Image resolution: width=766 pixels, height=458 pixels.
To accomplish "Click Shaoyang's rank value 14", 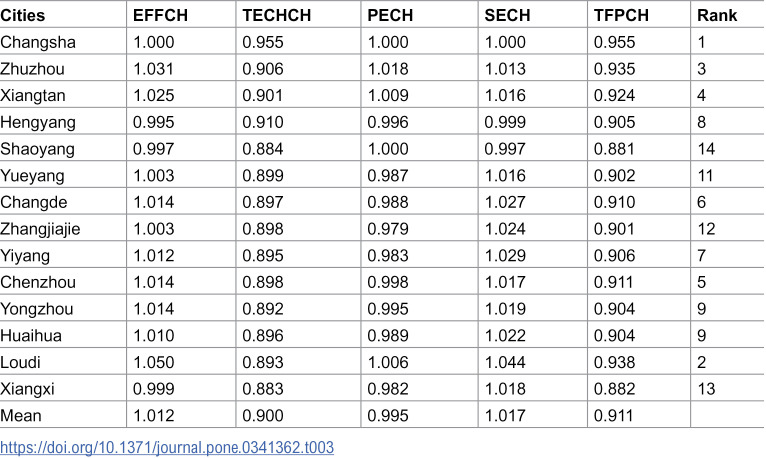I will (x=706, y=149).
